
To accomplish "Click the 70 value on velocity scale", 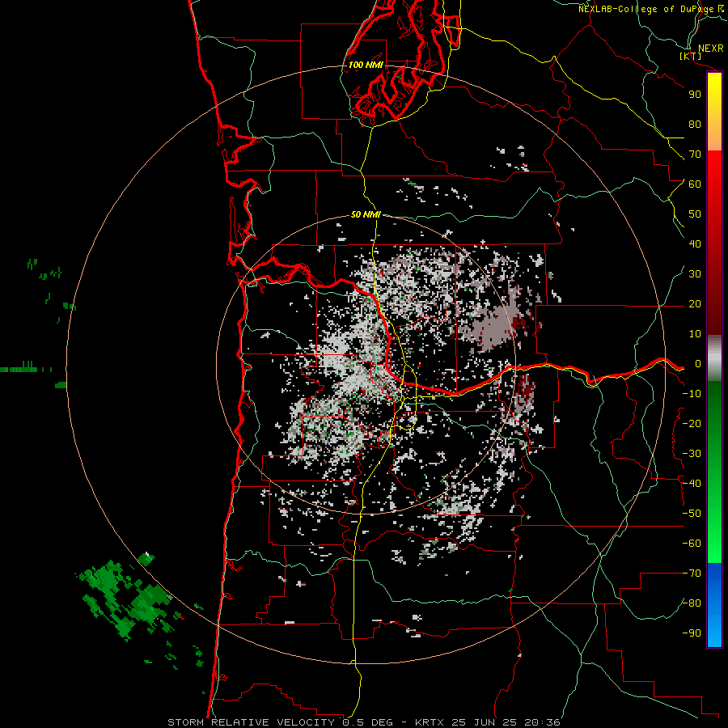I will pos(695,154).
